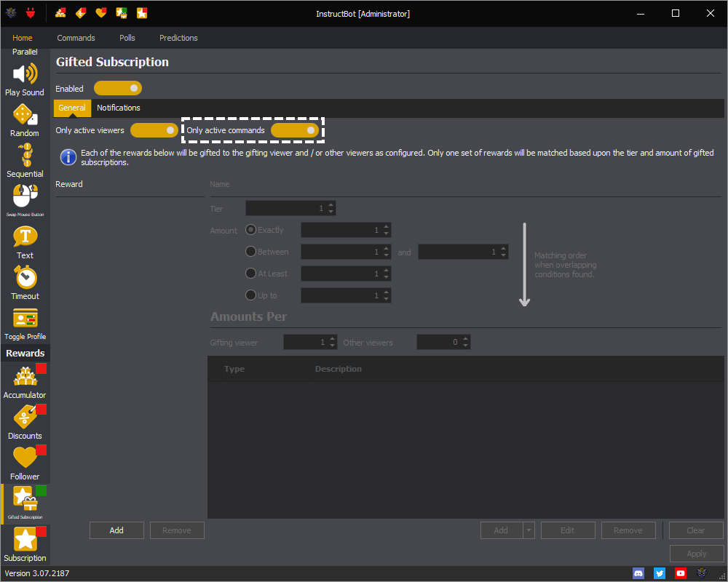Screen dimensions: 728x582
Task: Toggle Only active viewers switch
Action: click(x=154, y=130)
